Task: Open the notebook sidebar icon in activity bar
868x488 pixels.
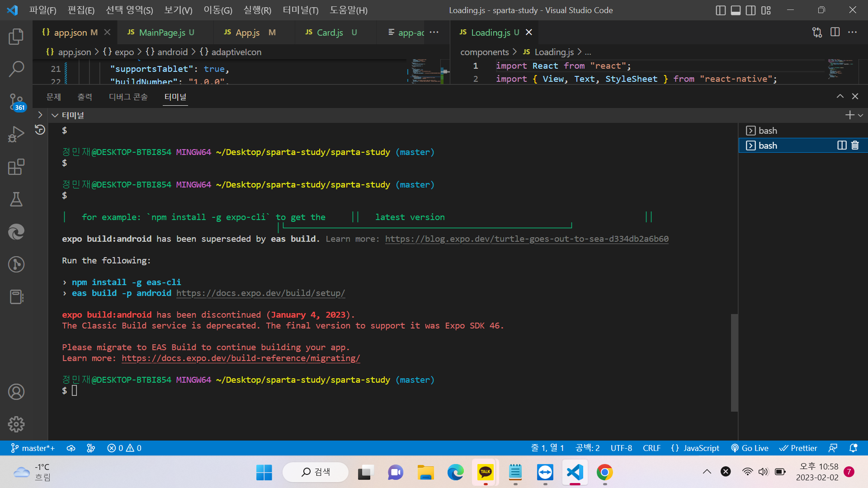Action: pos(16,297)
